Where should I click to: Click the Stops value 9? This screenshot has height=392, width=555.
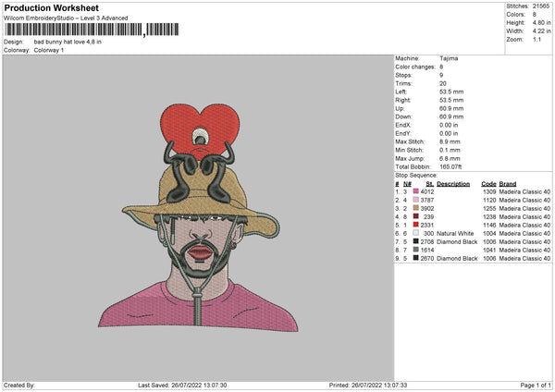[x=441, y=75]
